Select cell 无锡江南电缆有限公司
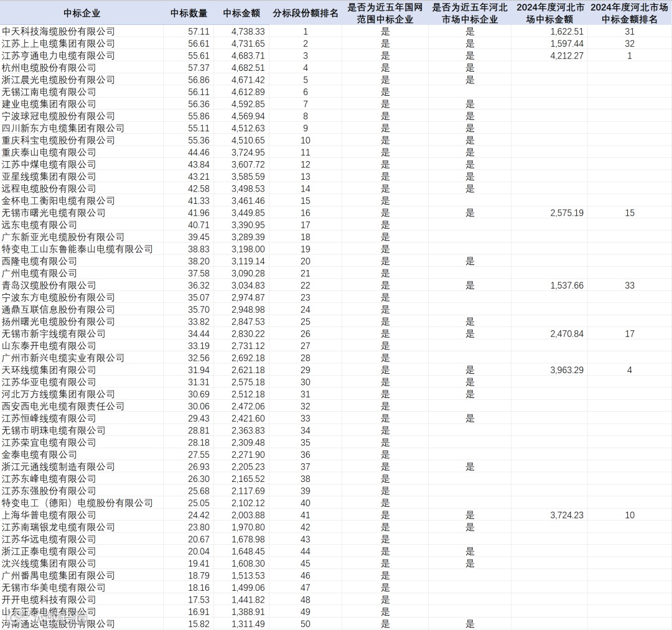 49,92
